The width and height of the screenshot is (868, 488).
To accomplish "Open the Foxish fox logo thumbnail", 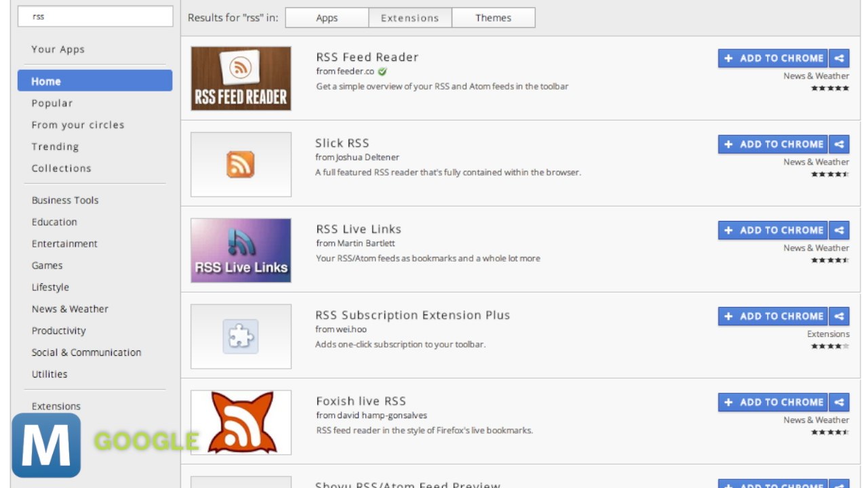I will click(x=241, y=423).
